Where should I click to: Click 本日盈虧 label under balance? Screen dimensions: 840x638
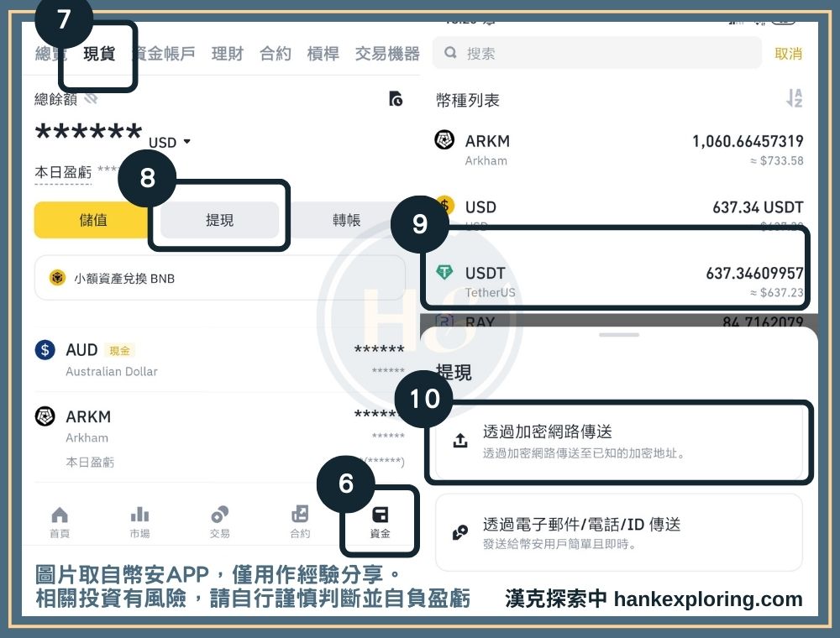tap(63, 172)
